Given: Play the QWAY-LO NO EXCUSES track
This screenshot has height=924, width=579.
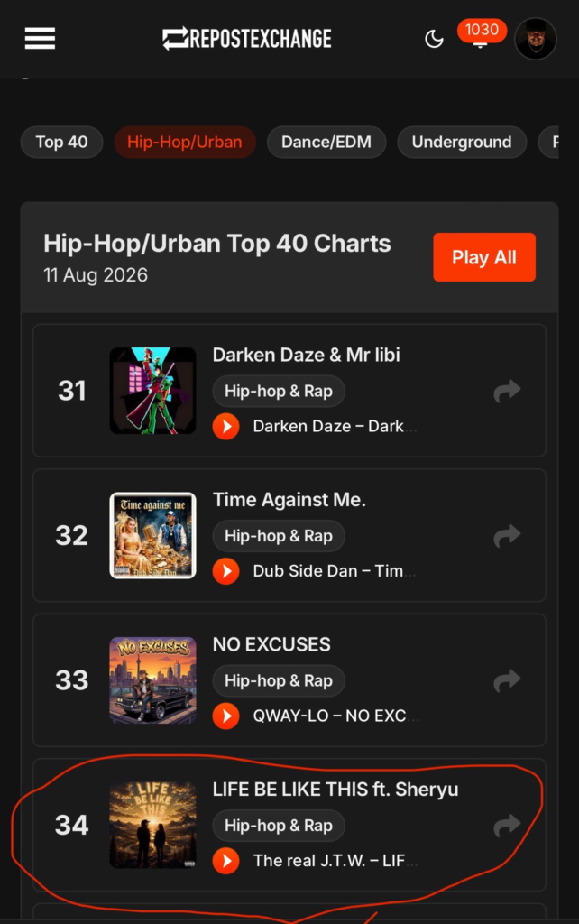Looking at the screenshot, I should pos(226,716).
